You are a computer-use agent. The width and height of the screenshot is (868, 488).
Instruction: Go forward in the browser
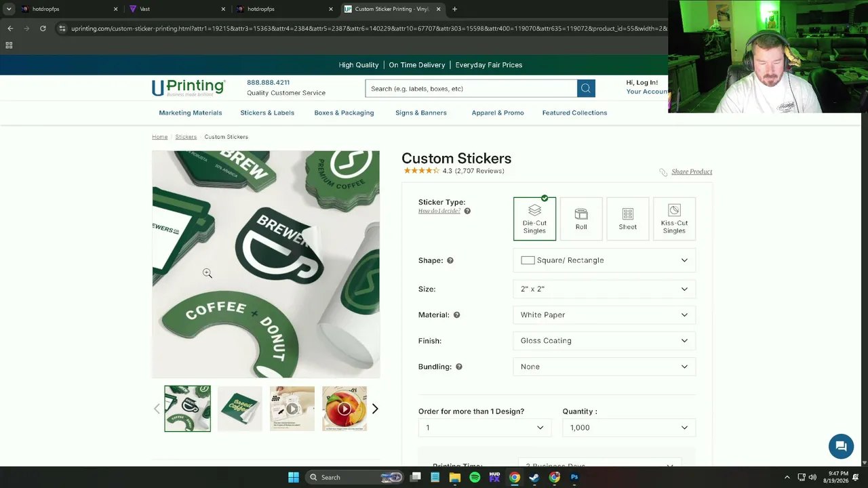pos(26,28)
